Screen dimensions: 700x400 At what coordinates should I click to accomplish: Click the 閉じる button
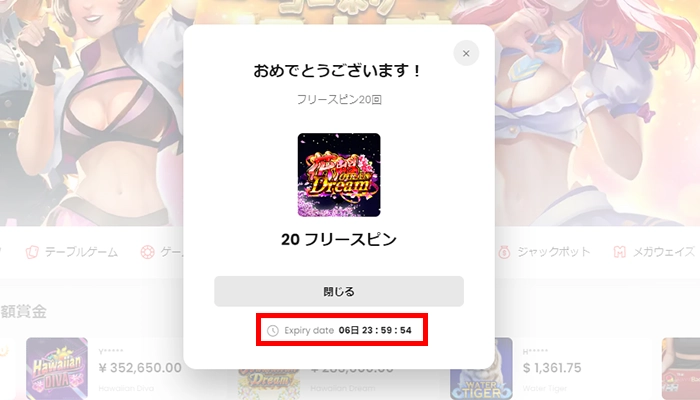339,291
